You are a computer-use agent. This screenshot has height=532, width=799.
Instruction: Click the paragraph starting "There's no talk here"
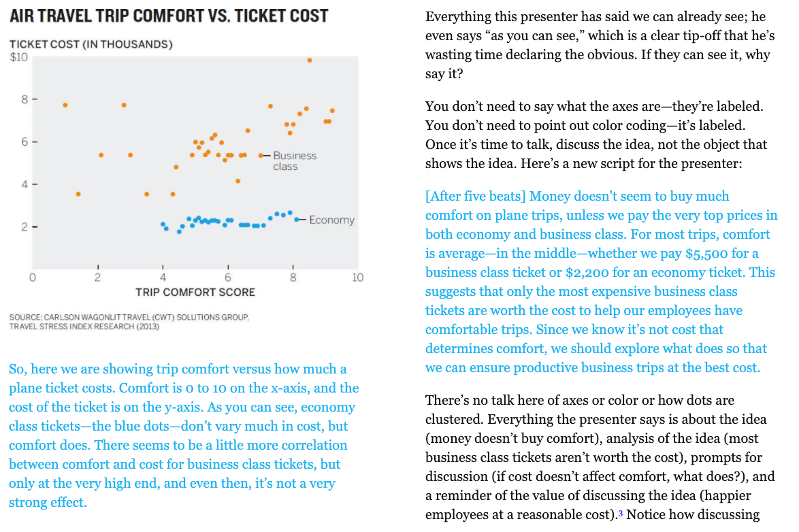600,457
